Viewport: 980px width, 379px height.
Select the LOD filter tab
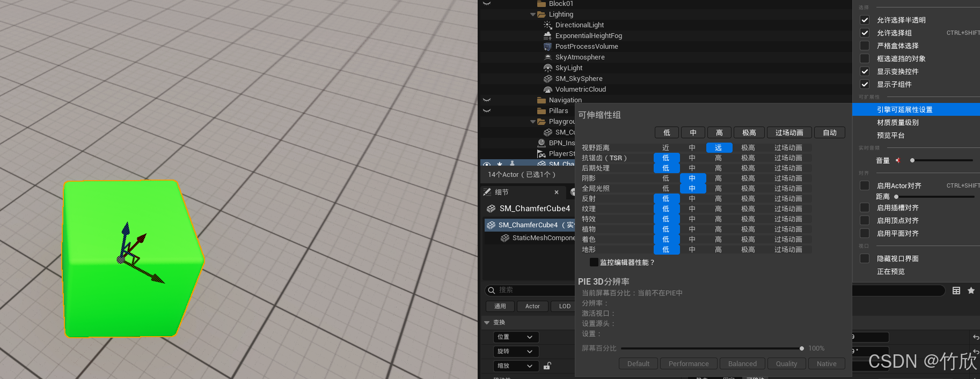(565, 306)
